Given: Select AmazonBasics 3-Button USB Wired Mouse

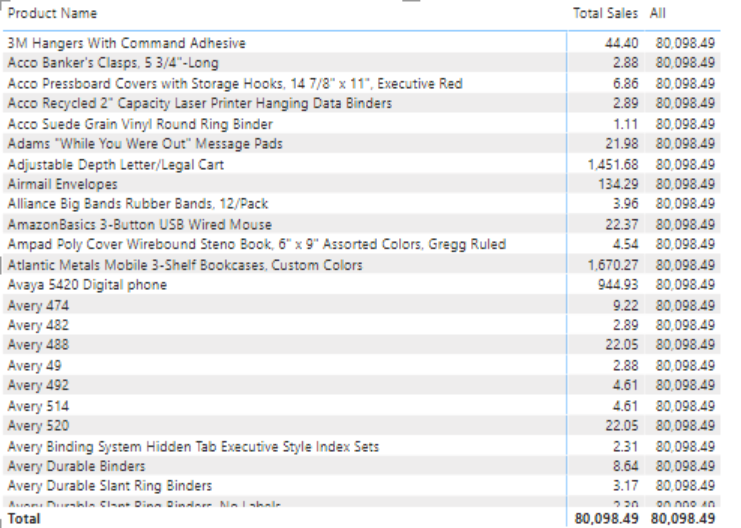Looking at the screenshot, I should 139,225.
